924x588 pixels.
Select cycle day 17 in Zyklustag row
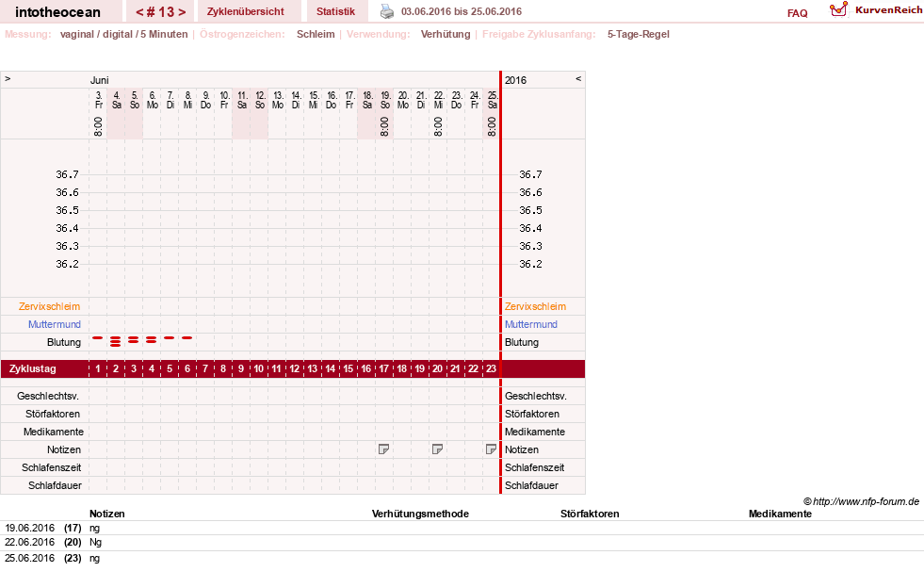tap(383, 368)
